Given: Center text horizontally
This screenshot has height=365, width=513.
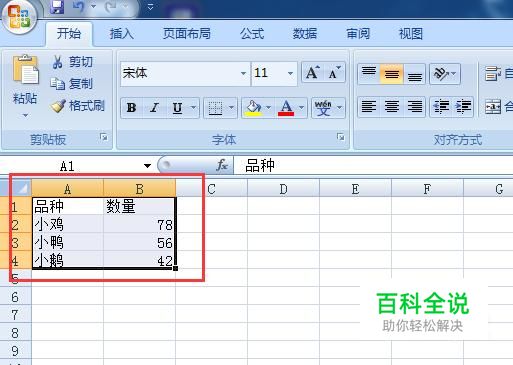Looking at the screenshot, I should 392,107.
